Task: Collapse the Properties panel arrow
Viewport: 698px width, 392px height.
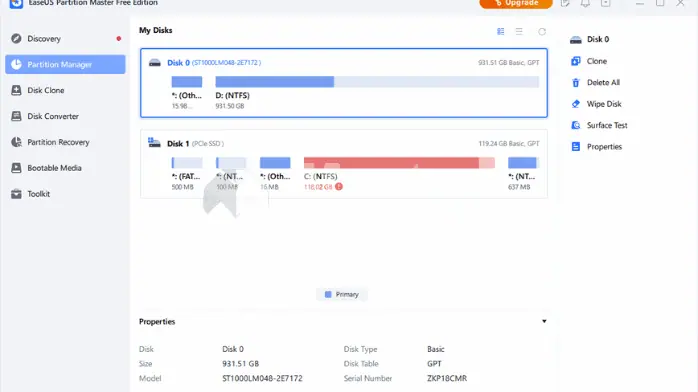Action: pos(544,321)
